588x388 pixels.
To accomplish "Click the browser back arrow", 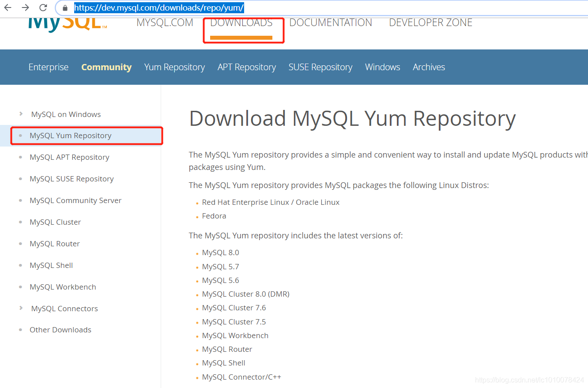I will 8,8.
